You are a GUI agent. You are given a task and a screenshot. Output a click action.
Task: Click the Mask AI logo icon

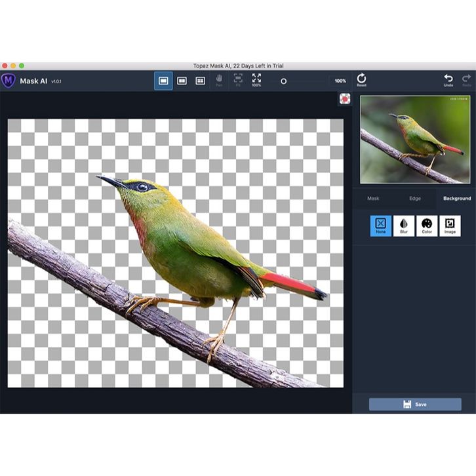[x=9, y=81]
